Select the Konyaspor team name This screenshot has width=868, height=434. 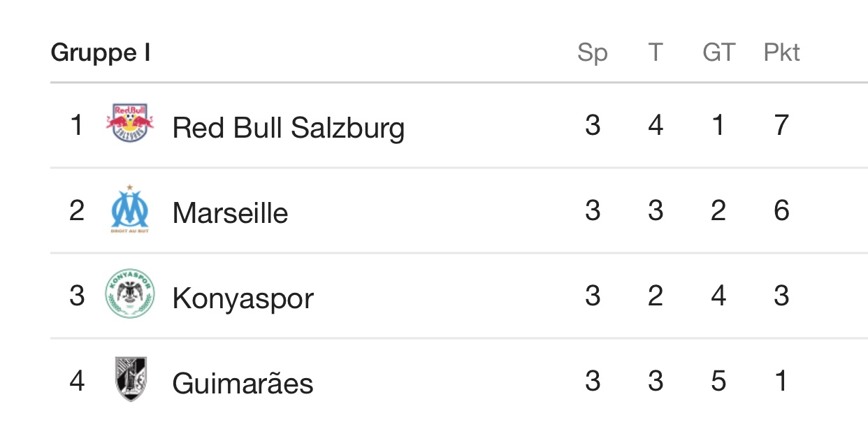(x=243, y=299)
